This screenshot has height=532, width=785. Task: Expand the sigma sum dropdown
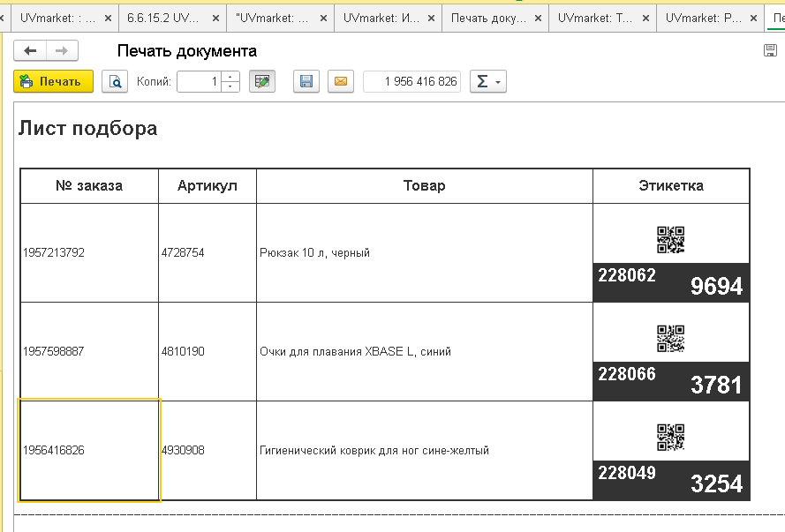click(488, 81)
